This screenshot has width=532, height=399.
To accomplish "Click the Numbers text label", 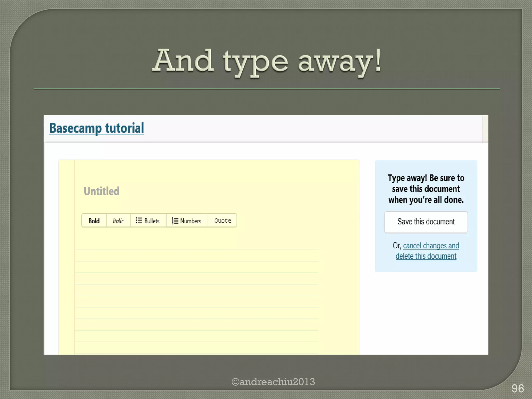I will tap(191, 221).
